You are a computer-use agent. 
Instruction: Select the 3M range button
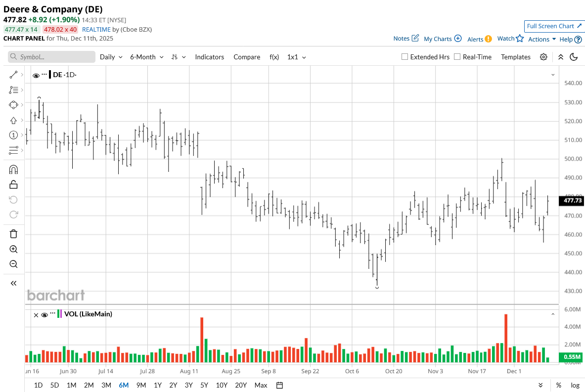pyautogui.click(x=106, y=385)
